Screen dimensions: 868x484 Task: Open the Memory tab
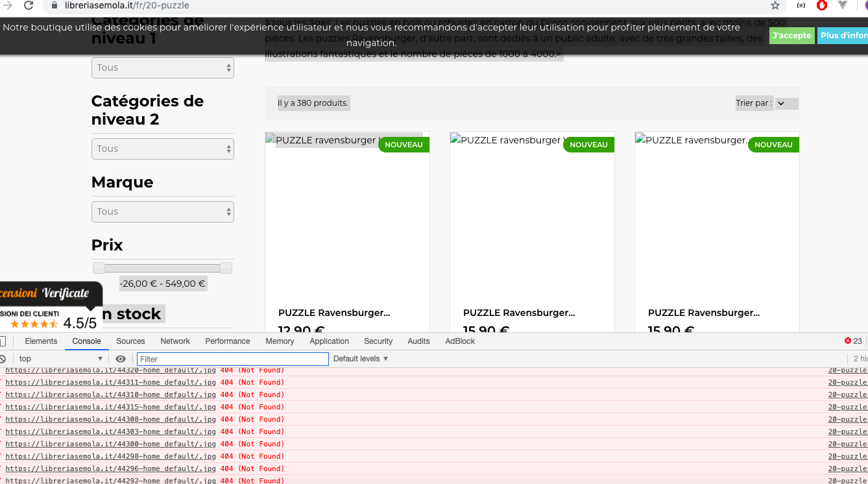pyautogui.click(x=280, y=341)
